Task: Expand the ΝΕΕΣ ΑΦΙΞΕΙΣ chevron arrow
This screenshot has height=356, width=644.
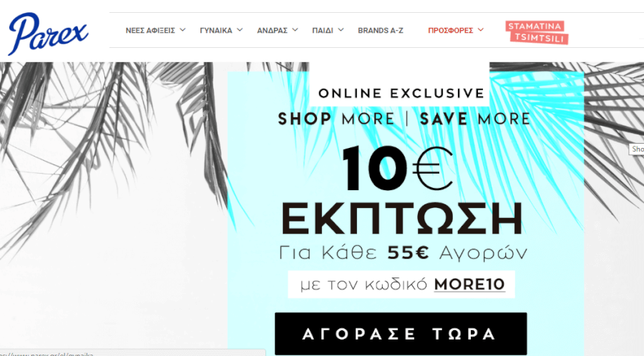Action: click(x=182, y=30)
